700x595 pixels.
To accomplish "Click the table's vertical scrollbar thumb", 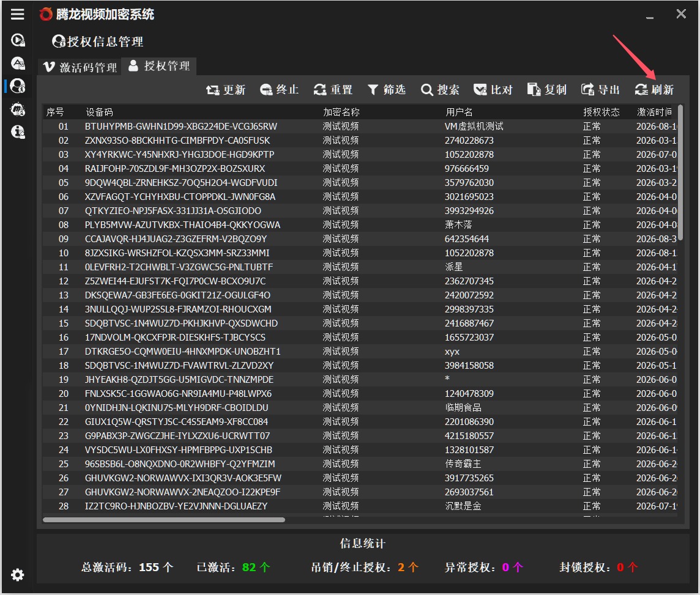I will coord(680,172).
